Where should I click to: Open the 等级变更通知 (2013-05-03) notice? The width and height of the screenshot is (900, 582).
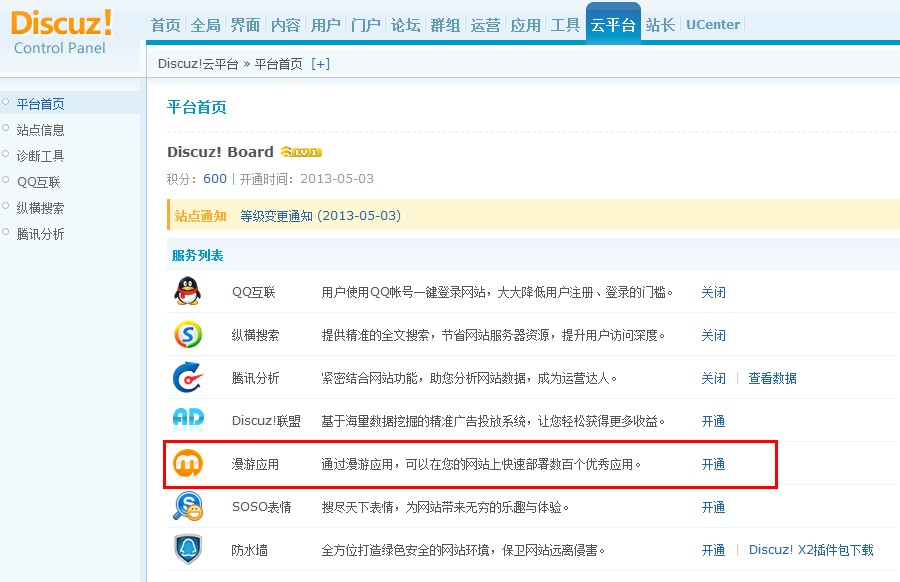(x=320, y=216)
